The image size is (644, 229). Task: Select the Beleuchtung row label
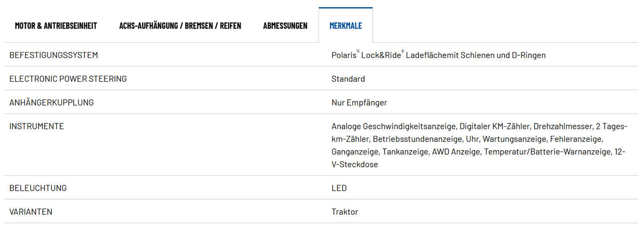38,188
